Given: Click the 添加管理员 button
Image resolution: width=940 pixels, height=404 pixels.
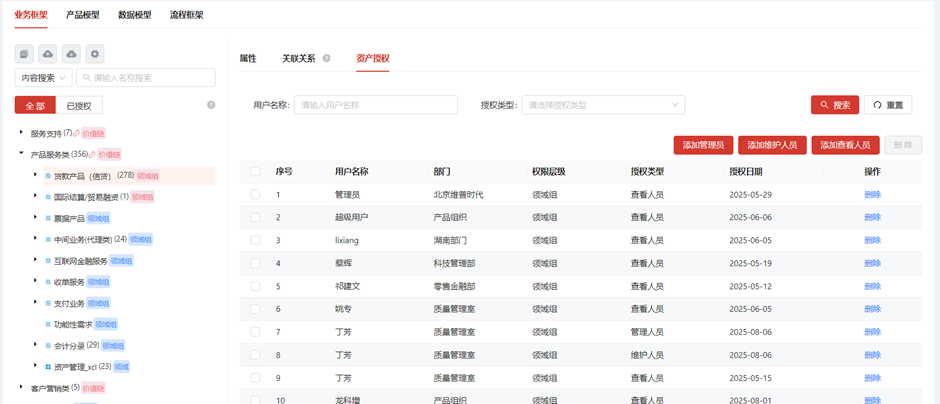Looking at the screenshot, I should pos(703,145).
